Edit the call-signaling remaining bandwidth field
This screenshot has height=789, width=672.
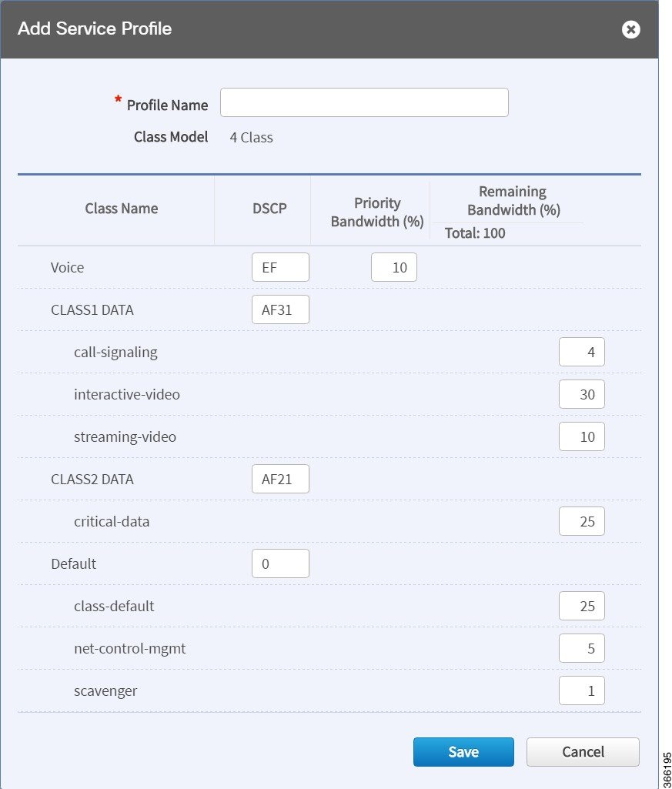[581, 352]
